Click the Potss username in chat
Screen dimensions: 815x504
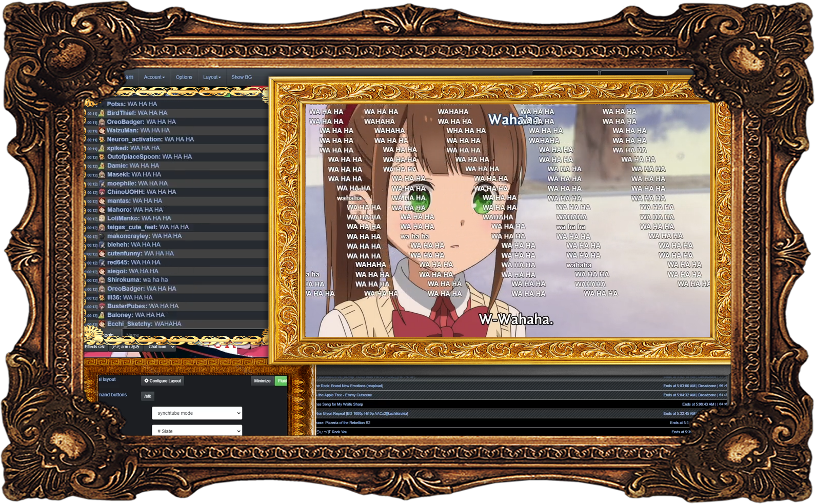click(116, 104)
